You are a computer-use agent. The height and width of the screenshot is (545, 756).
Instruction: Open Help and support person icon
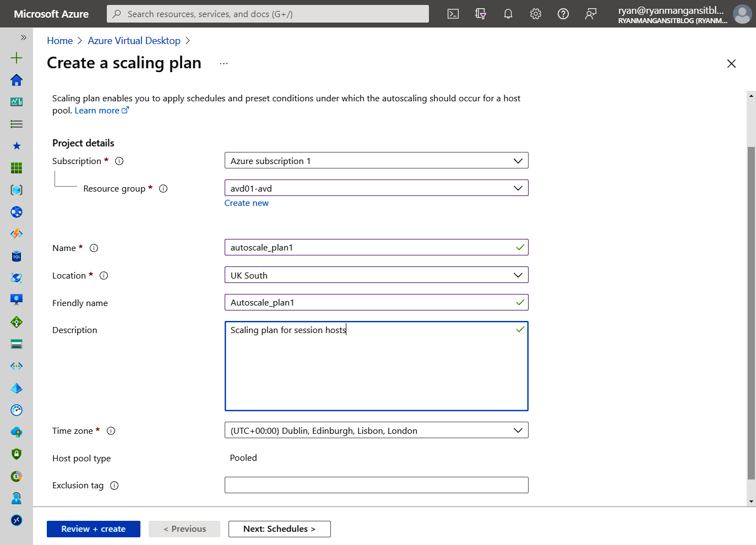click(x=17, y=498)
